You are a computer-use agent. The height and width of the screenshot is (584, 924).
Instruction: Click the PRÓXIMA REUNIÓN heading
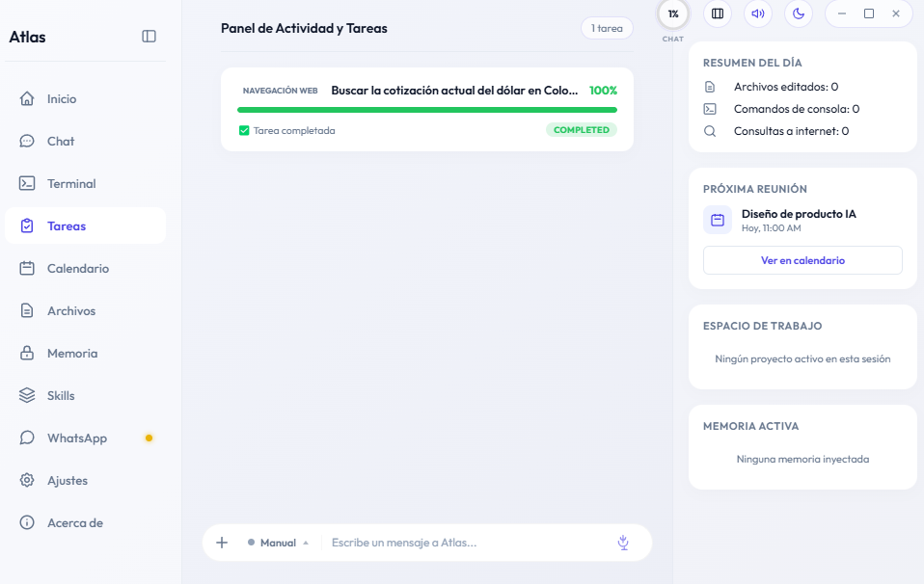pyautogui.click(x=755, y=188)
